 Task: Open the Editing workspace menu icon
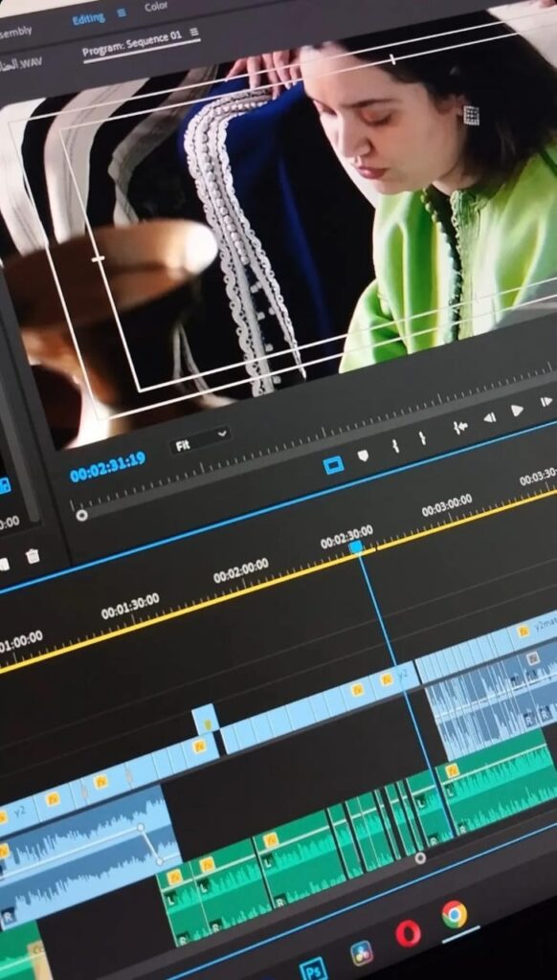(122, 12)
